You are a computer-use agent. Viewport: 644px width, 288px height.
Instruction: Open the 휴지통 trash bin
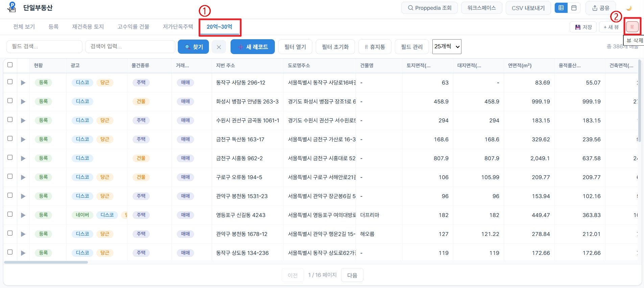point(375,47)
